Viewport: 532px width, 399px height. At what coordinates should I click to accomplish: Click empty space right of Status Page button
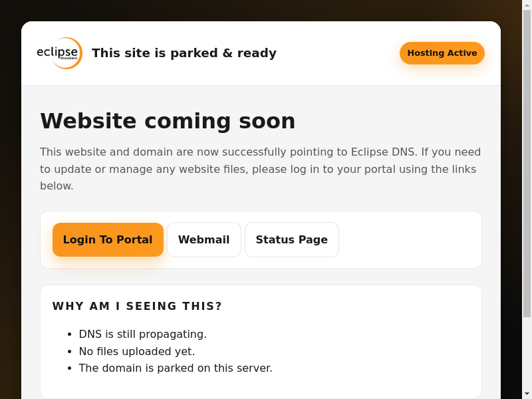[x=409, y=240]
